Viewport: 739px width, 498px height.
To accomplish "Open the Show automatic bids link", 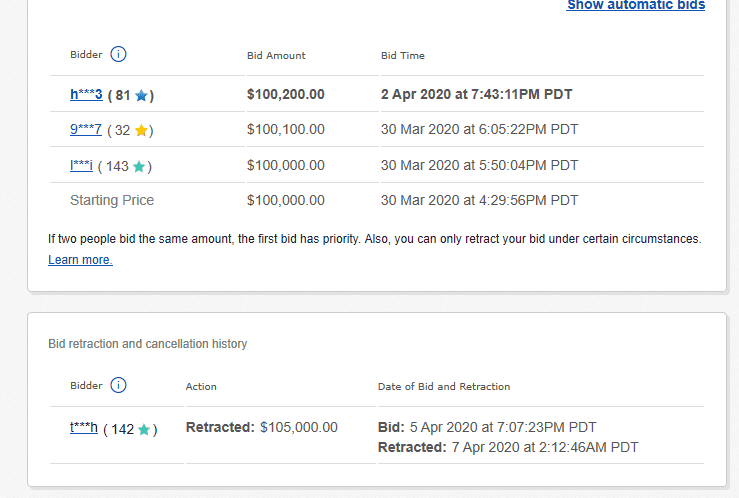I will [635, 5].
